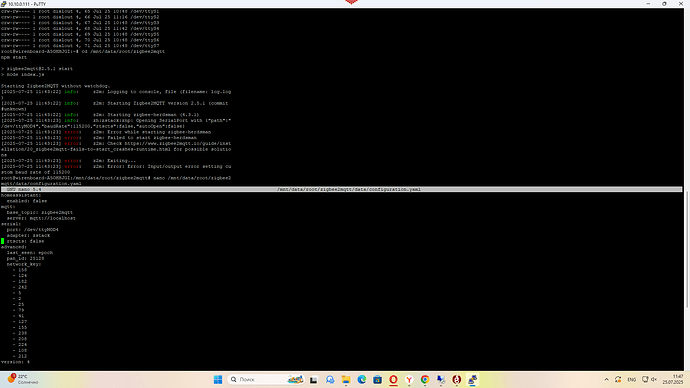Viewport: 690px width, 388px height.
Task: Launch Microsoft Edge from the taskbar
Action: (362, 379)
